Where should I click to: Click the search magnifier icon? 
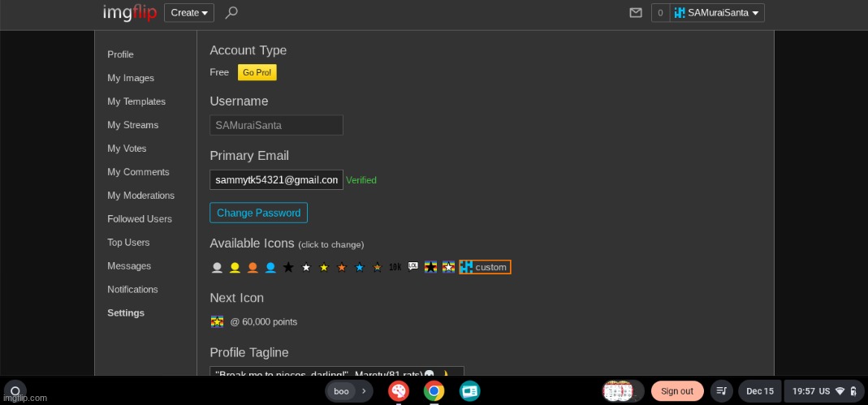coord(231,12)
